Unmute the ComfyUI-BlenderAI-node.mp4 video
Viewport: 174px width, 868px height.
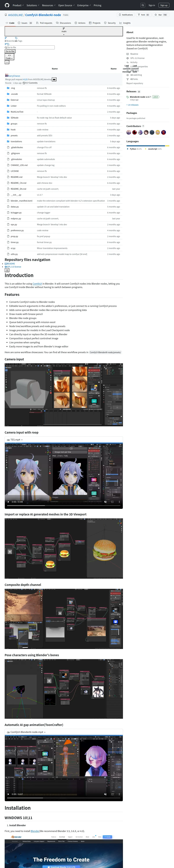pyautogui.click(x=105, y=794)
